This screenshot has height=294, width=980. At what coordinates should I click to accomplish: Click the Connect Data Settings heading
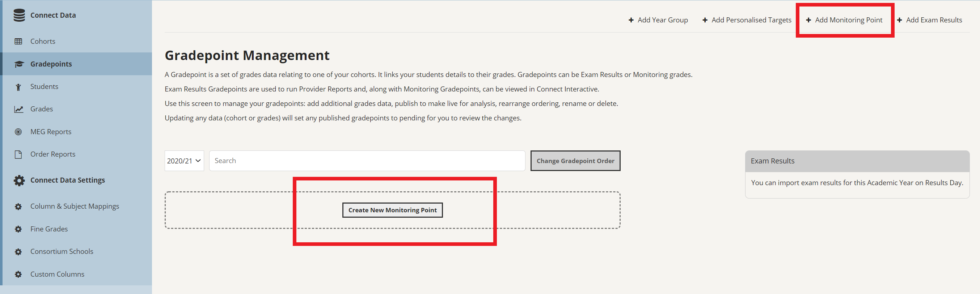pyautogui.click(x=67, y=180)
